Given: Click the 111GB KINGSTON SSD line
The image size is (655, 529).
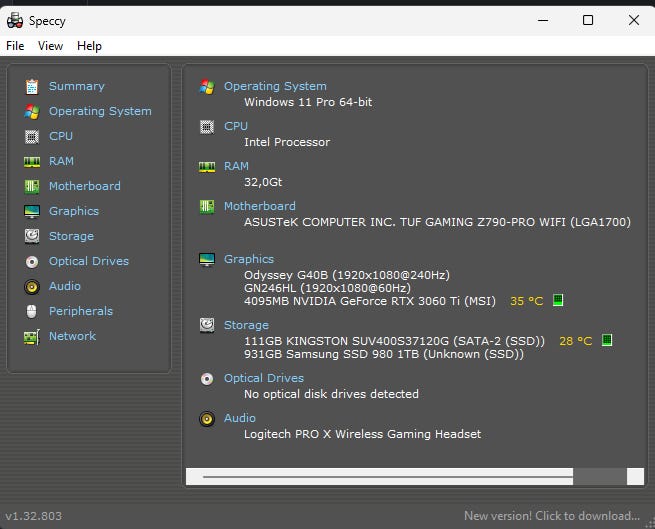Looking at the screenshot, I should pos(394,341).
